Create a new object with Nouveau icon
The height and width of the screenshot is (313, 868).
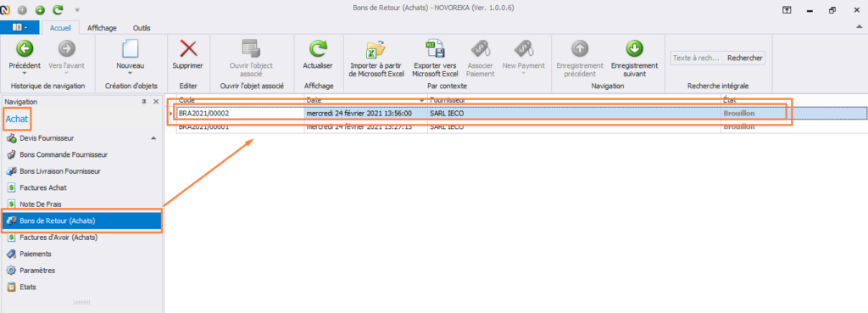(130, 48)
